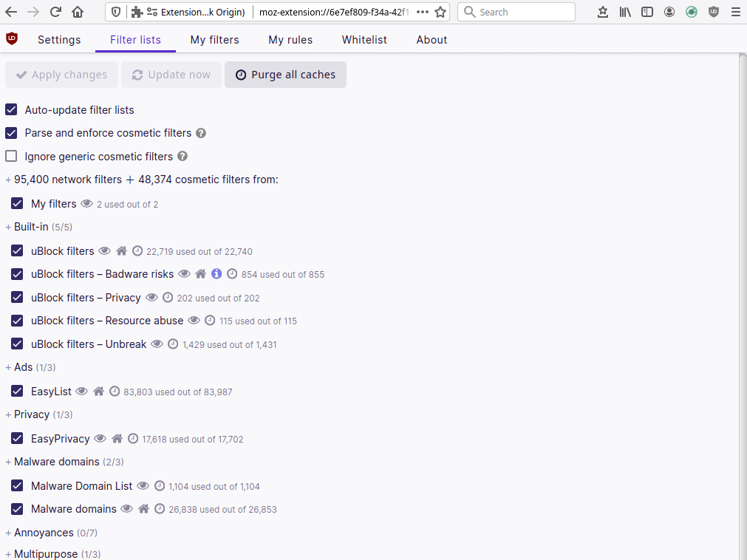Screen dimensions: 747x560
Task: Click clock icon beside uBlock filters – Unbreak
Action: (x=173, y=344)
